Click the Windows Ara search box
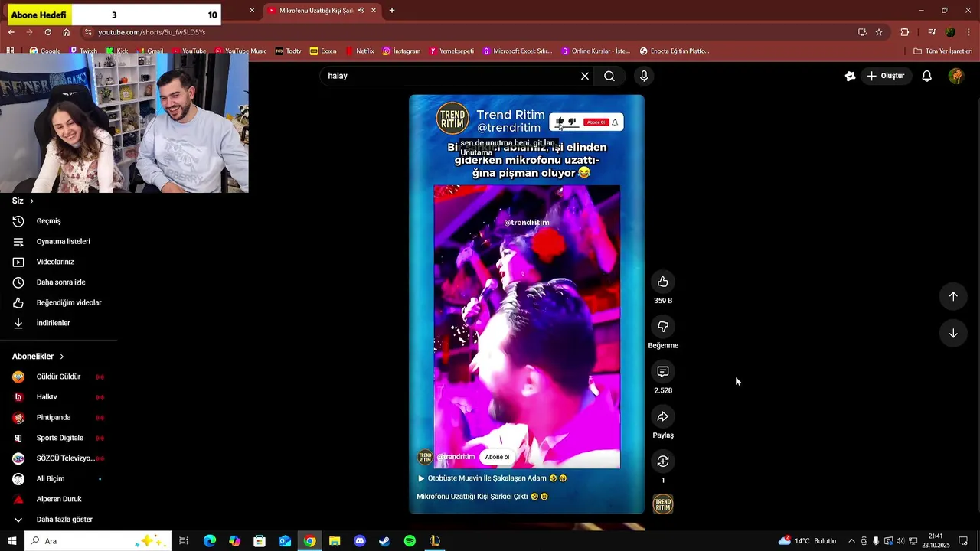The image size is (980, 551). [96, 541]
